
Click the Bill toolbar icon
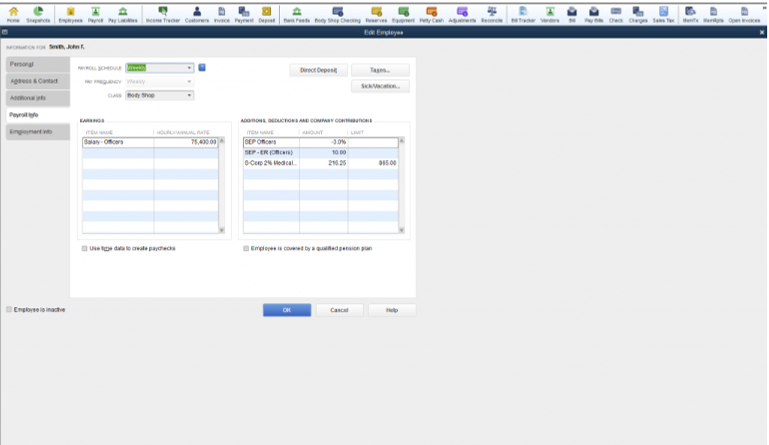coord(572,14)
